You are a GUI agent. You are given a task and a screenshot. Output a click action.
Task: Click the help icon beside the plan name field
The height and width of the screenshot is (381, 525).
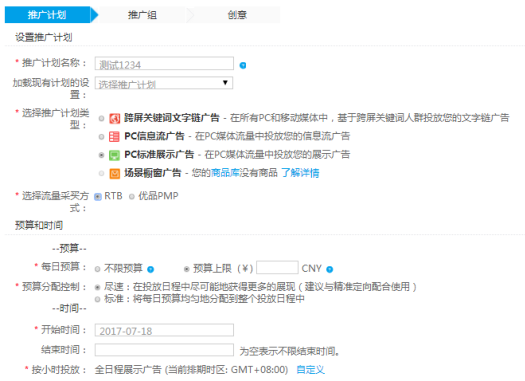[x=243, y=65]
